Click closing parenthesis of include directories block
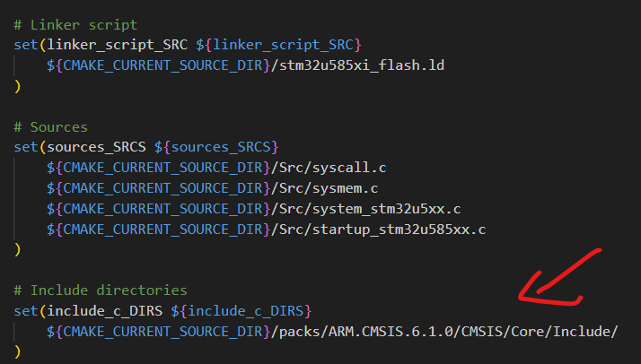The width and height of the screenshot is (641, 364). 17,353
